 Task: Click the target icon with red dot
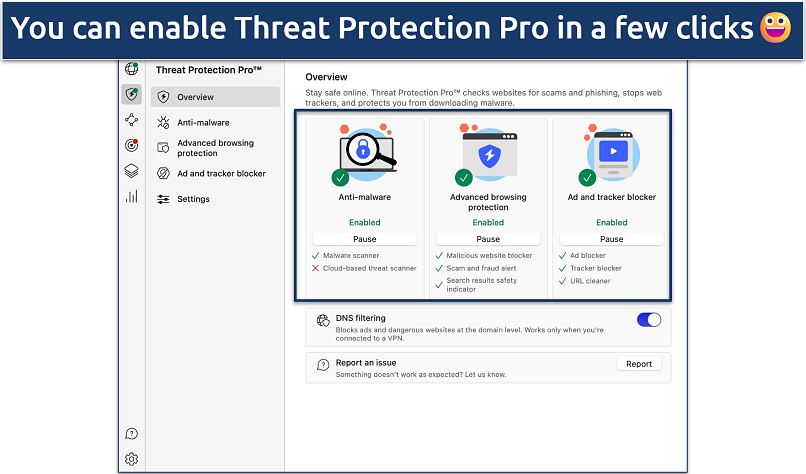131,145
